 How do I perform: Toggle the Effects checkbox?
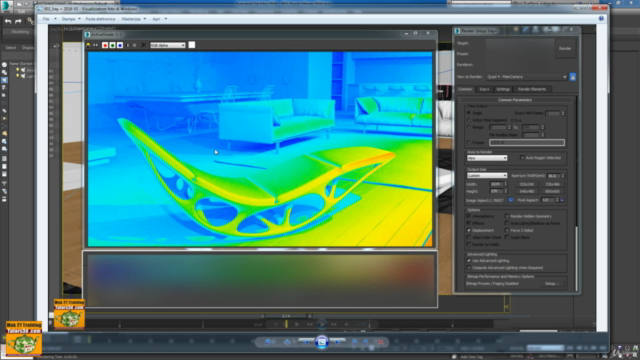pyautogui.click(x=469, y=223)
